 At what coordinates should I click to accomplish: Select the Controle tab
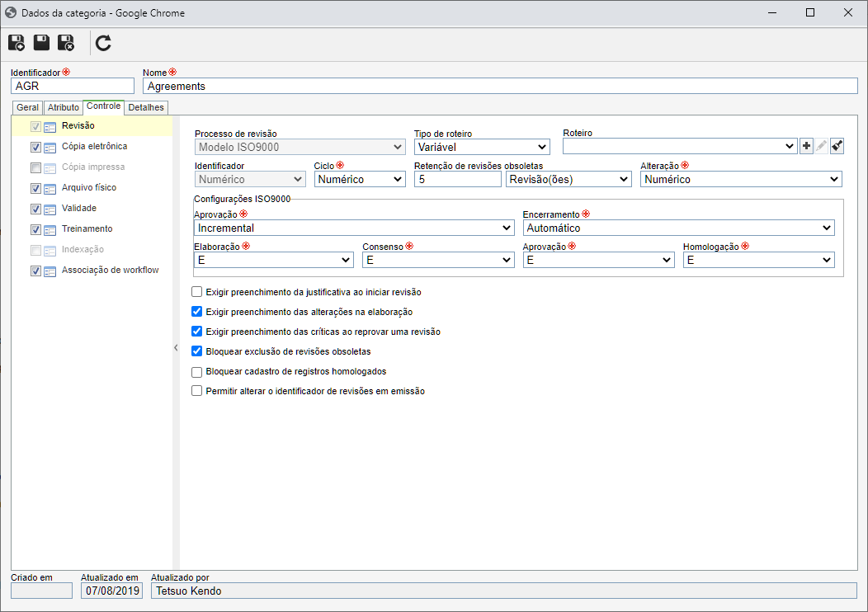pyautogui.click(x=103, y=106)
